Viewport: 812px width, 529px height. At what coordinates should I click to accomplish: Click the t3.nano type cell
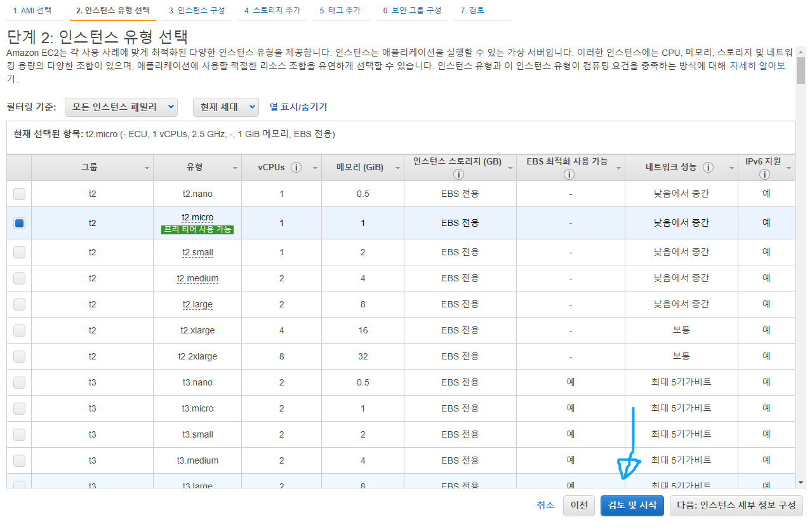197,382
